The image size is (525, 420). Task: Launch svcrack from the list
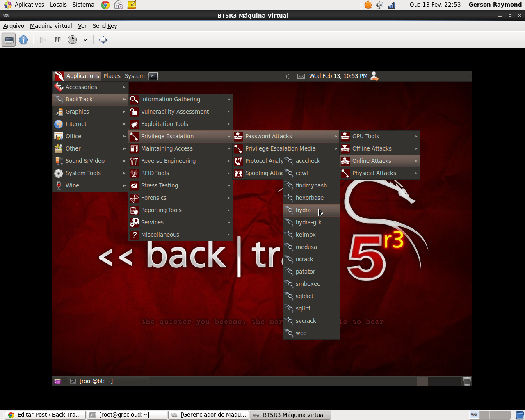[311, 321]
